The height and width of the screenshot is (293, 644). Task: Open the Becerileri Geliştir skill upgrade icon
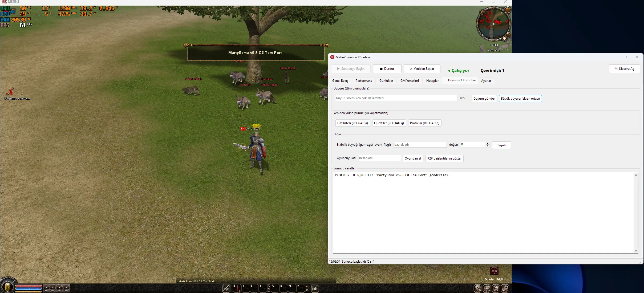(494, 271)
